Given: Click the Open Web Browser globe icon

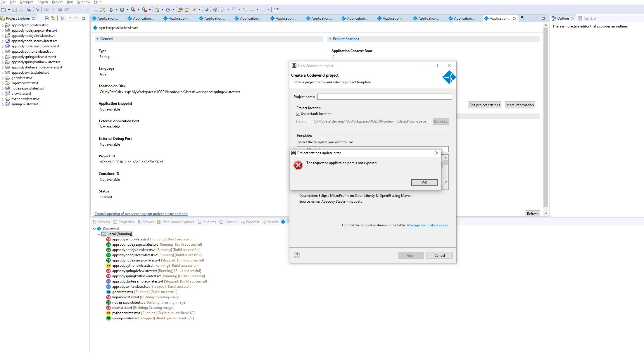Looking at the screenshot, I should [x=206, y=10].
